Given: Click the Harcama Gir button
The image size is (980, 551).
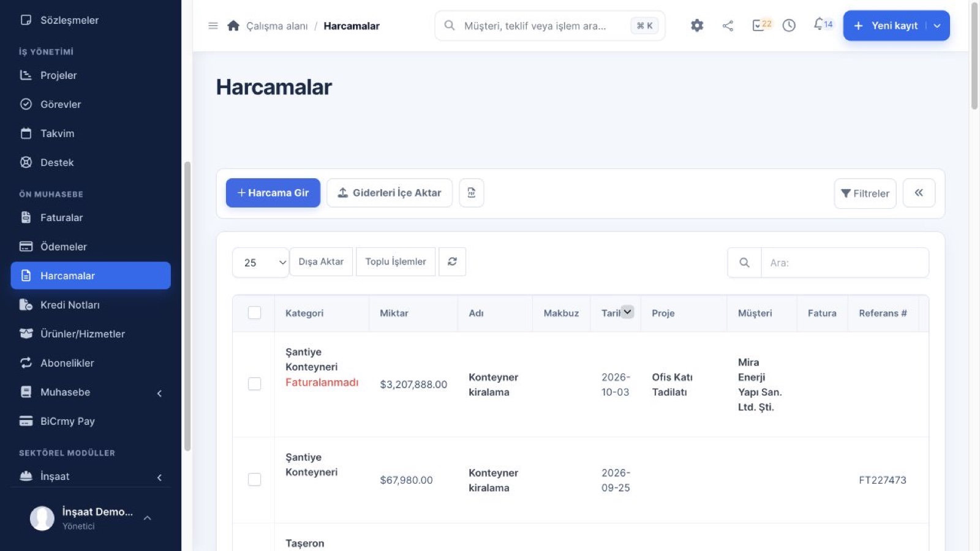Looking at the screenshot, I should [x=273, y=193].
